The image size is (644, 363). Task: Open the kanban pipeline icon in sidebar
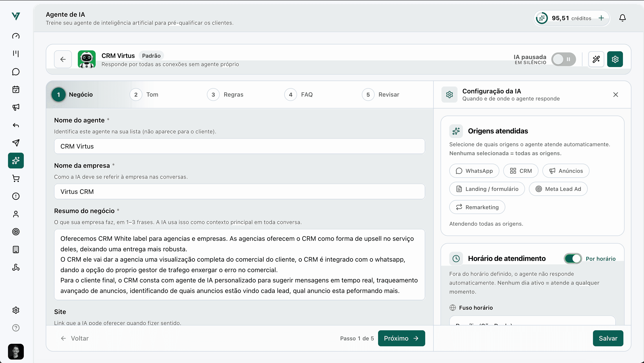point(16,54)
